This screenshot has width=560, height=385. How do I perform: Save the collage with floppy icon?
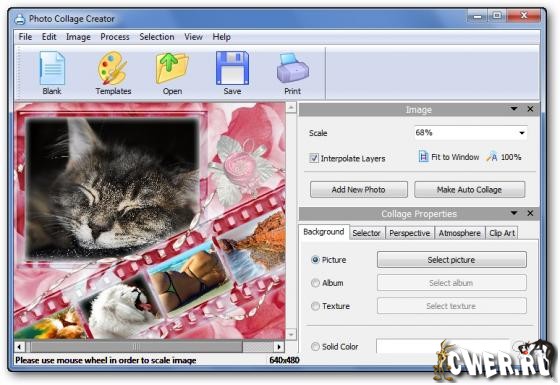pyautogui.click(x=232, y=72)
